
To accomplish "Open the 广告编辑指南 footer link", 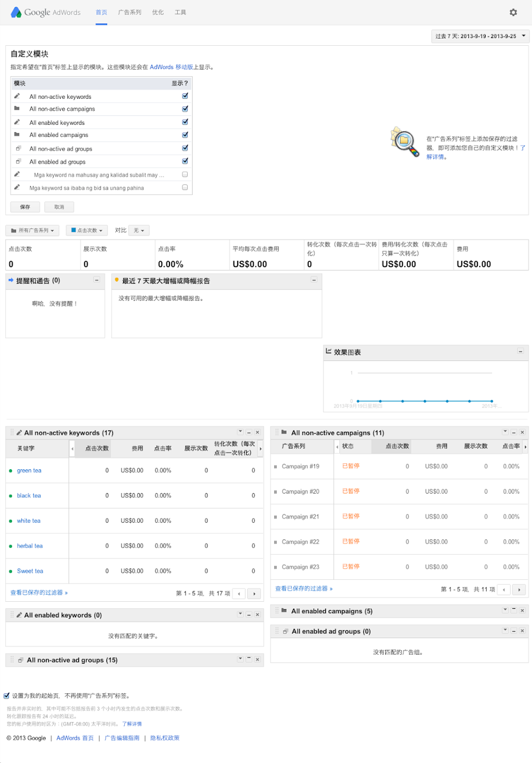I will [x=122, y=738].
